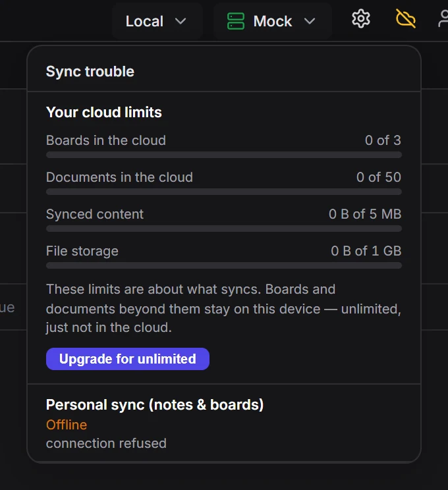The width and height of the screenshot is (448, 490).
Task: Click the 0 B of 1 GB value
Action: tap(366, 251)
